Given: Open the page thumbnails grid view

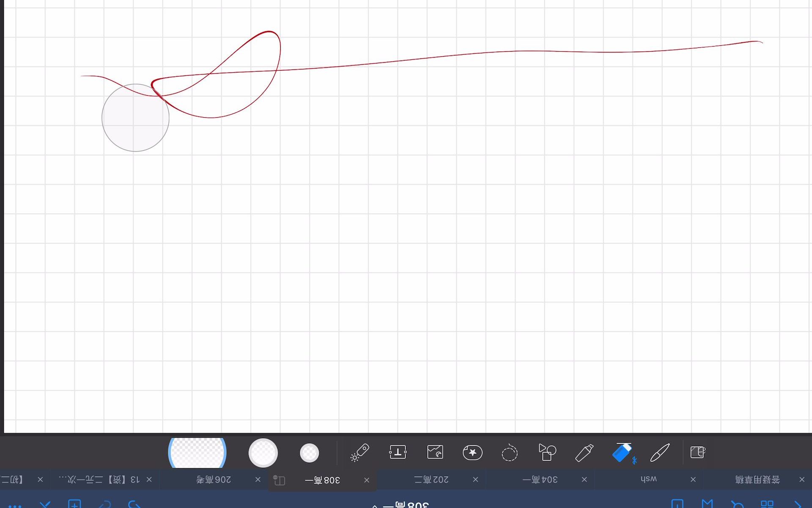Looking at the screenshot, I should coord(767,504).
